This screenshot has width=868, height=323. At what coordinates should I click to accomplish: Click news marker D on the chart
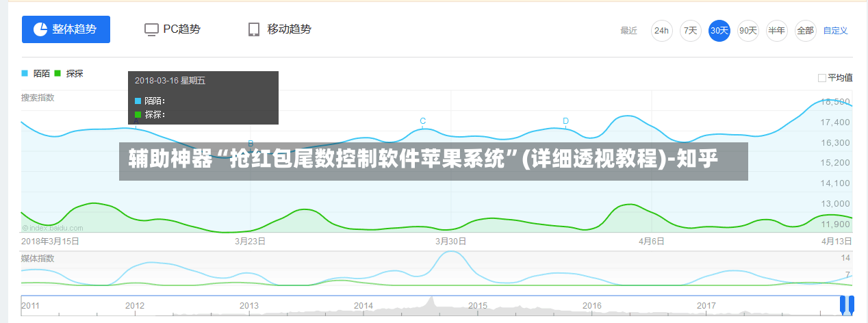[x=565, y=121]
